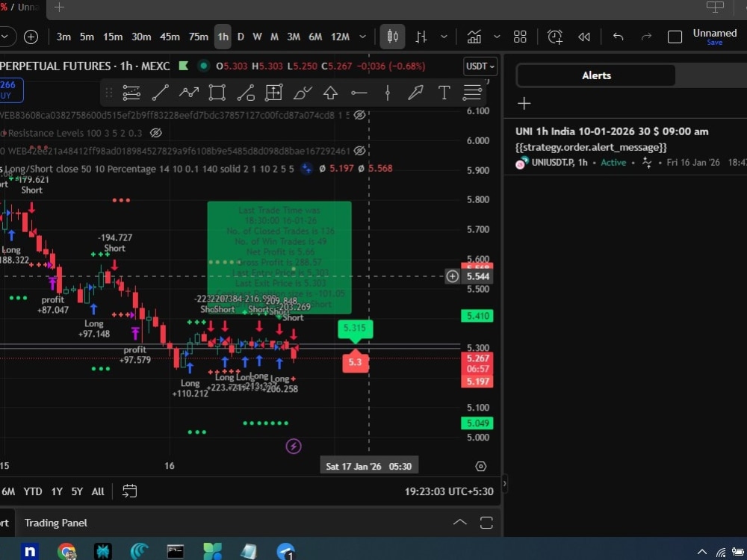Start Bar Replay with the rewind icon

click(x=584, y=37)
